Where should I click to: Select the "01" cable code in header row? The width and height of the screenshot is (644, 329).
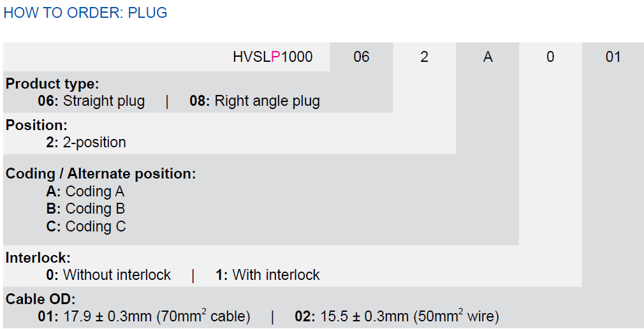pyautogui.click(x=613, y=57)
